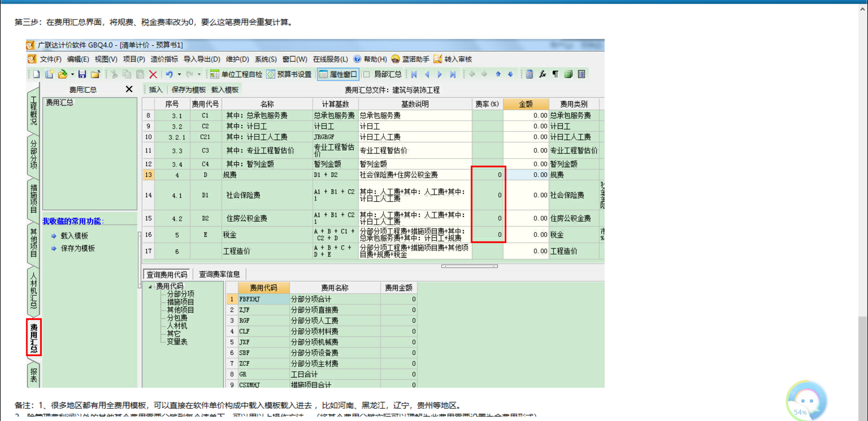Go to previous record arrow icon

click(x=427, y=74)
